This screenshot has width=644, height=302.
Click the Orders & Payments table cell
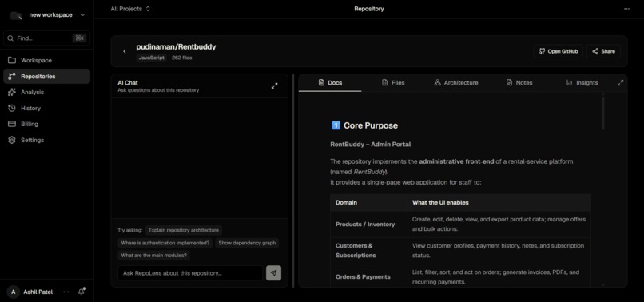(x=369, y=277)
